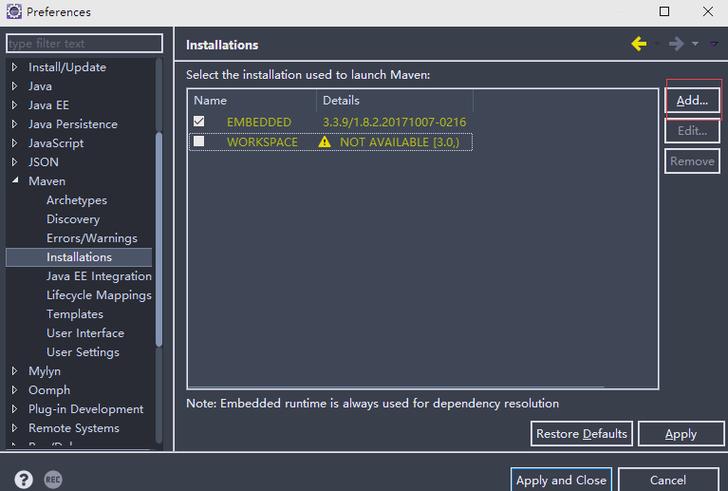Select the JSON tree label
728x491 pixels.
44,162
